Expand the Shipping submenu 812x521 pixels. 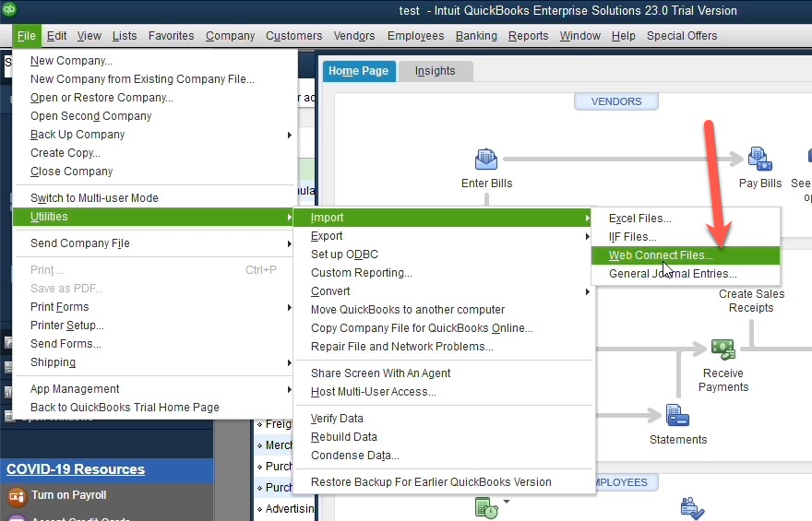coord(155,362)
